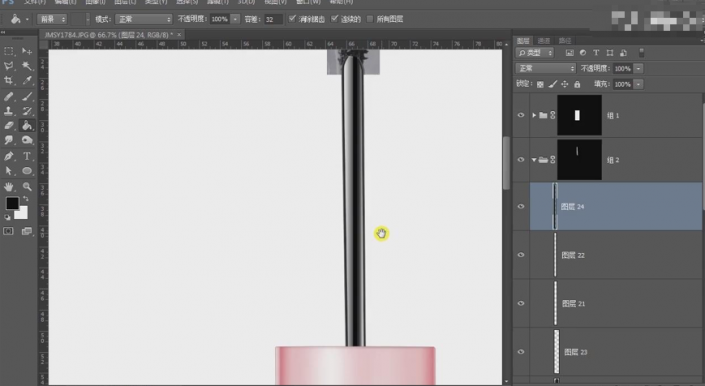Viewport: 705px width, 386px height.
Task: Switch to the Paths panel tab
Action: coord(565,41)
